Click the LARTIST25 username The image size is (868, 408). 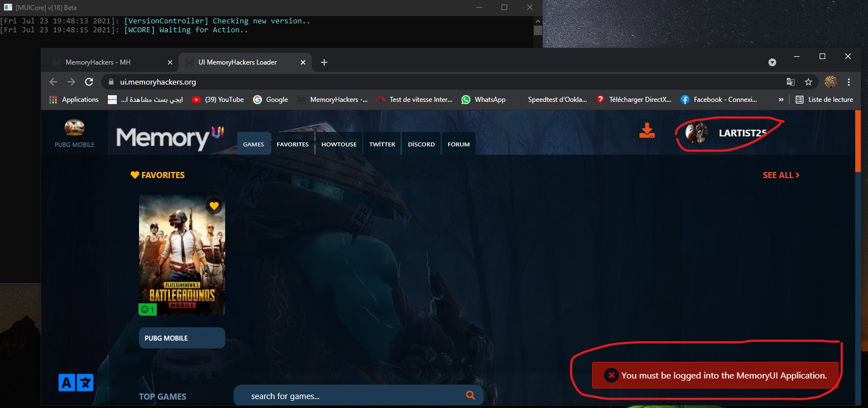743,133
